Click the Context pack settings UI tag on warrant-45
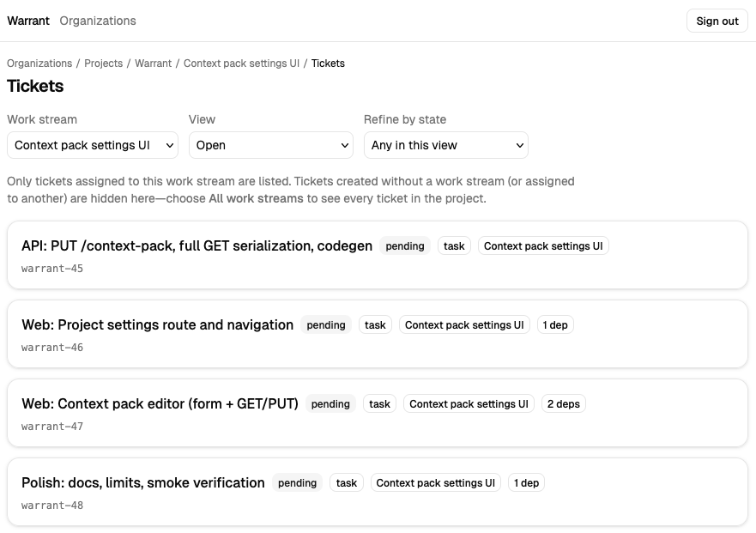Viewport: 756px width, 533px height. click(543, 245)
